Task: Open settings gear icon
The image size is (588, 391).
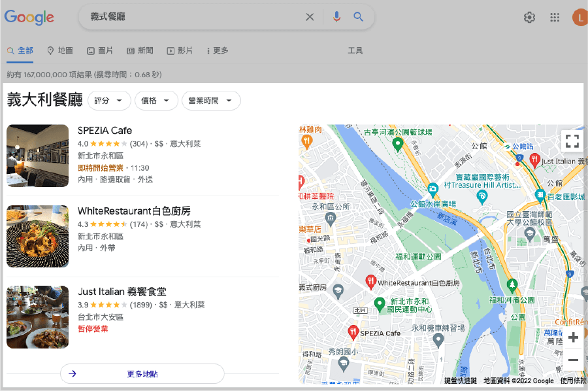Action: (x=529, y=17)
